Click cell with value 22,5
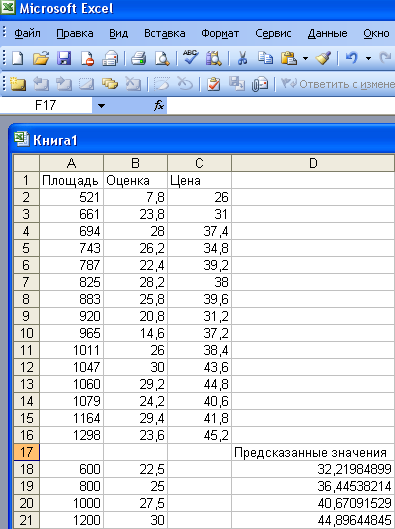 coord(135,469)
